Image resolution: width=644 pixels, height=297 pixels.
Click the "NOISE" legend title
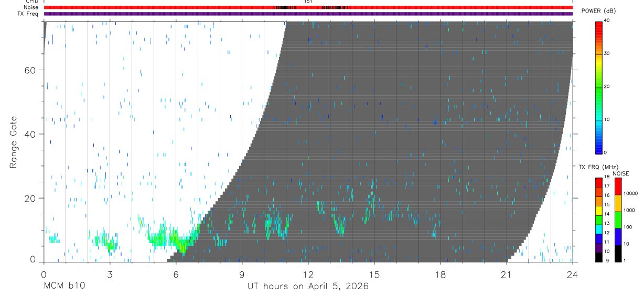[x=621, y=173]
